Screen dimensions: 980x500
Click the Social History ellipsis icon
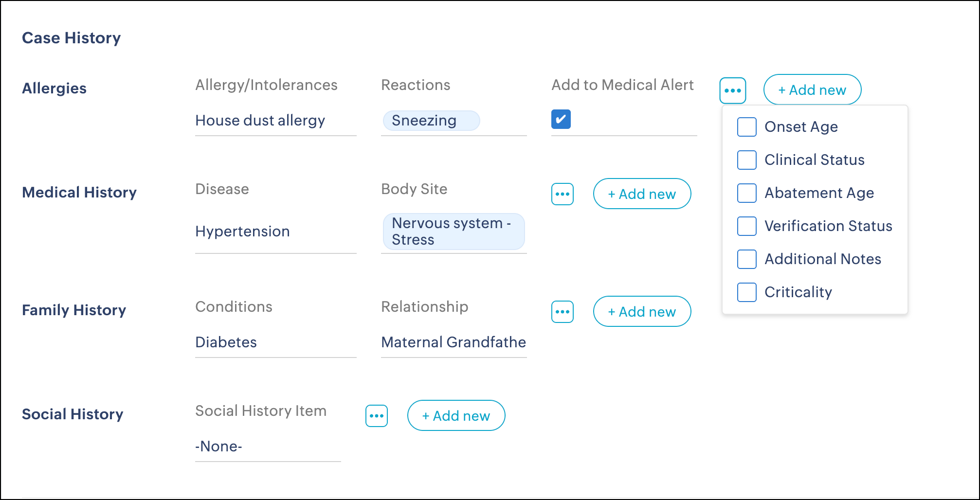tap(376, 416)
